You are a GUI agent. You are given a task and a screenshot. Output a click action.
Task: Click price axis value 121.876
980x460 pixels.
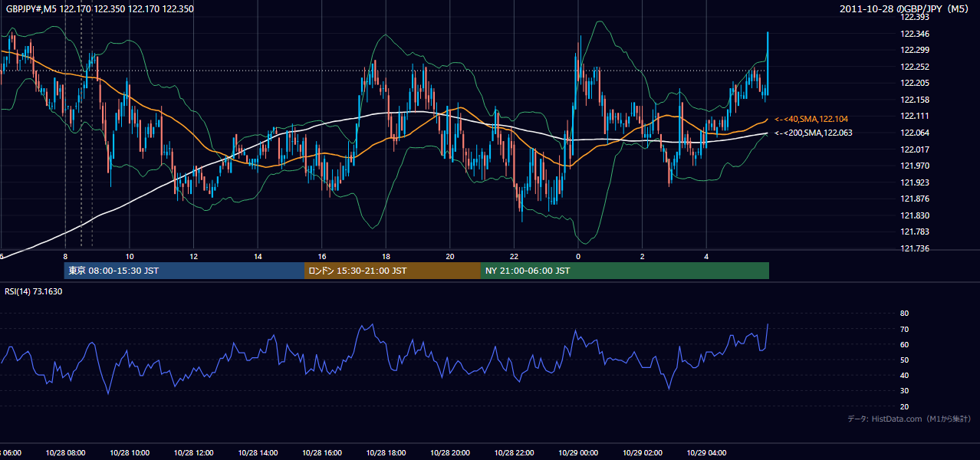(914, 199)
